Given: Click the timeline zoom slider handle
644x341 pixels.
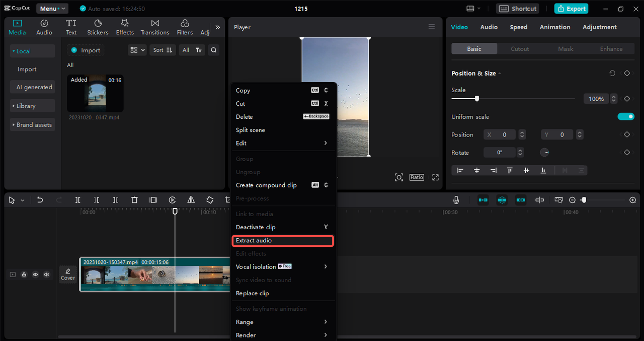Looking at the screenshot, I should (584, 200).
